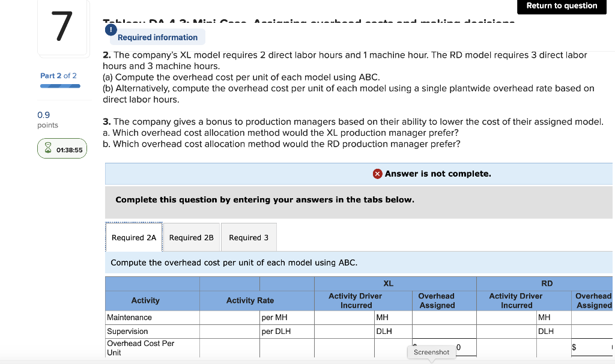
Task: Open the Required 3 tab
Action: click(249, 237)
